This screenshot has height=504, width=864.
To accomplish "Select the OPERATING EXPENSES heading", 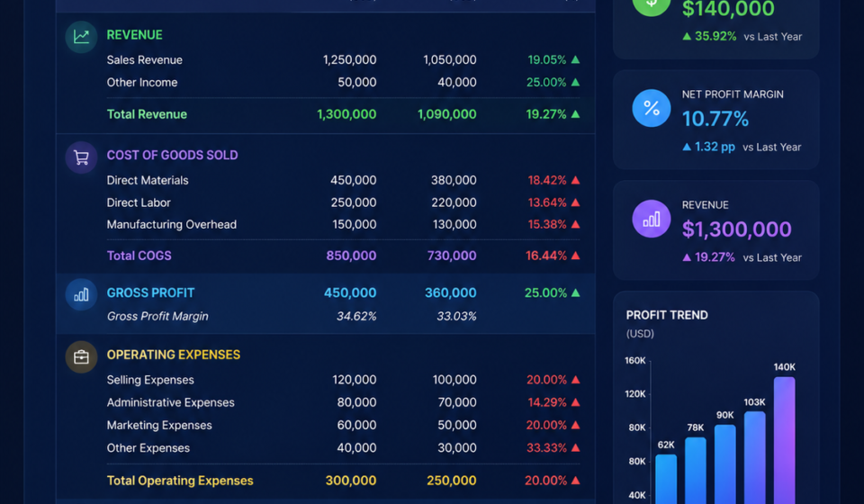I will click(x=174, y=355).
